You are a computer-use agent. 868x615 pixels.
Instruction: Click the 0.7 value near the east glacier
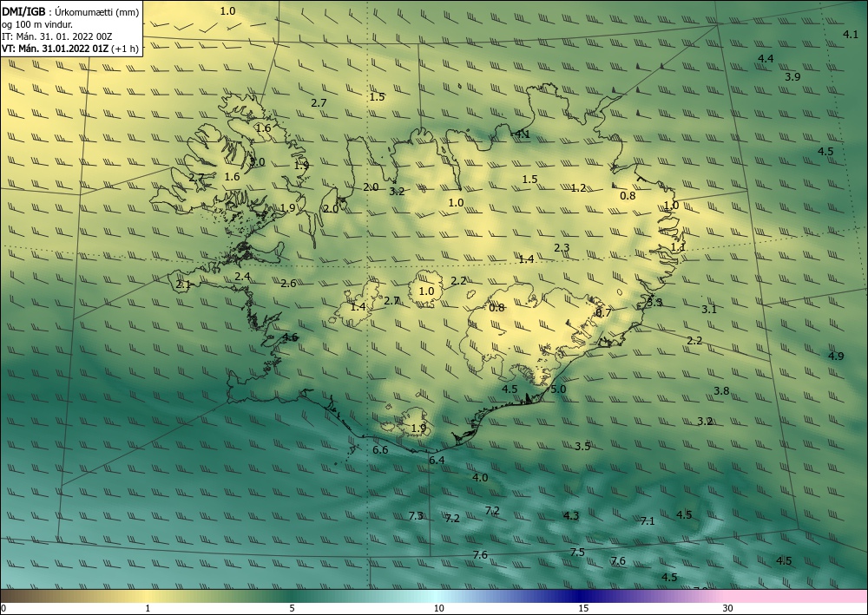pyautogui.click(x=603, y=312)
